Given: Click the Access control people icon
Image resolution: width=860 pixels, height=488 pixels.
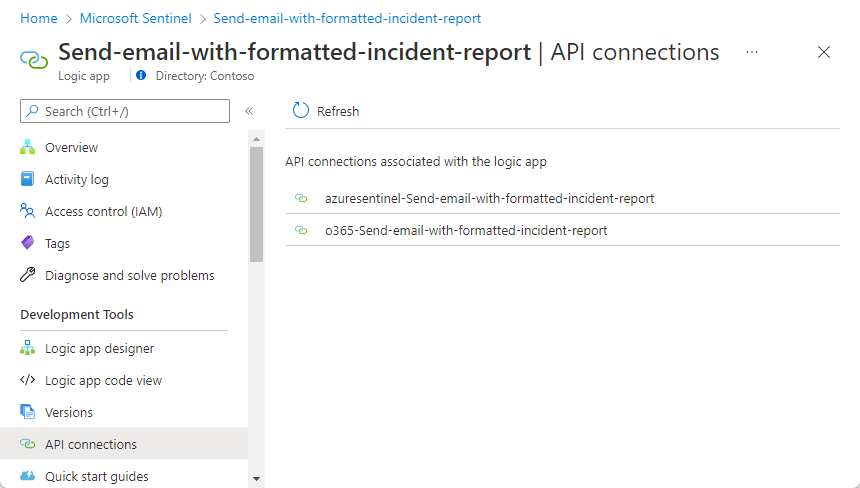Looking at the screenshot, I should point(28,212).
